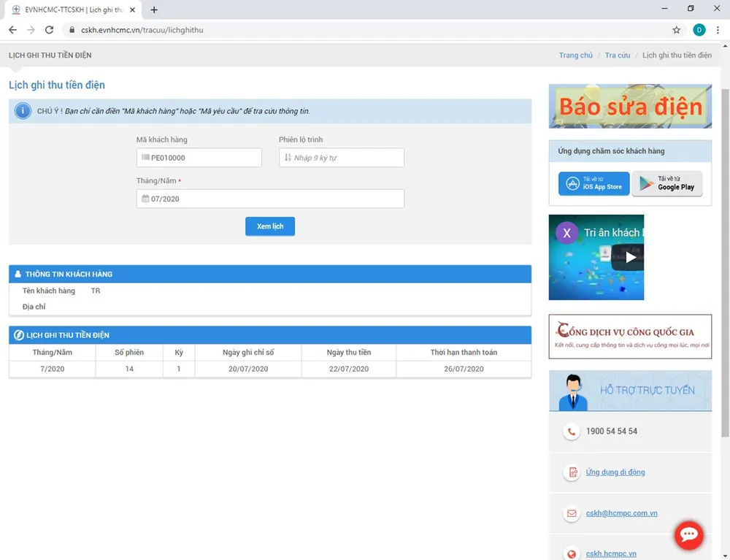
Task: Bookmark this page with the star icon
Action: [676, 30]
